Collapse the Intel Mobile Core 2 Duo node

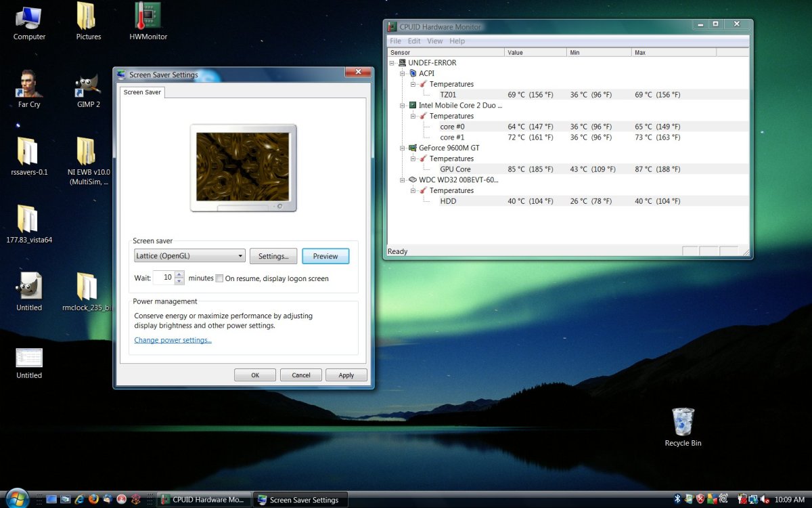click(402, 105)
